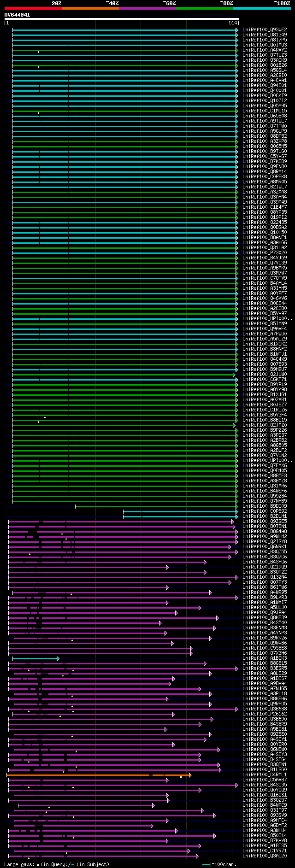Click hit UniRef100_A8MR05
Screen dimensions: 295x868
tap(265, 182)
